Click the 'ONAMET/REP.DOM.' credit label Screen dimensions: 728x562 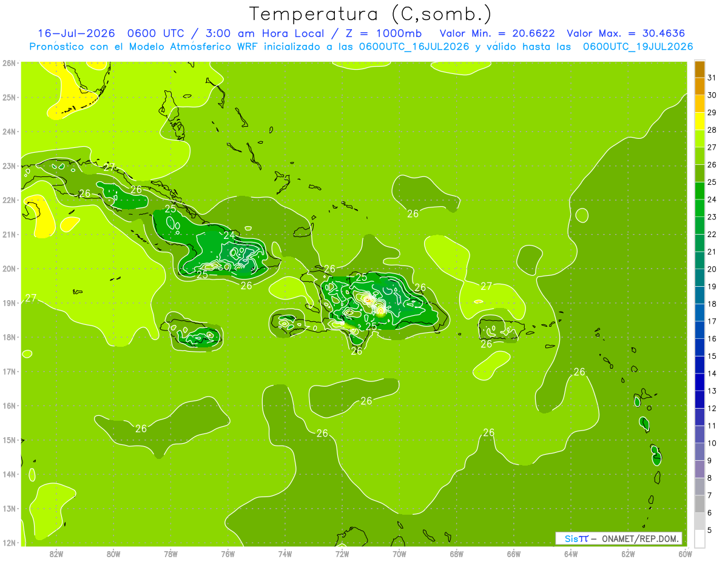(639, 538)
